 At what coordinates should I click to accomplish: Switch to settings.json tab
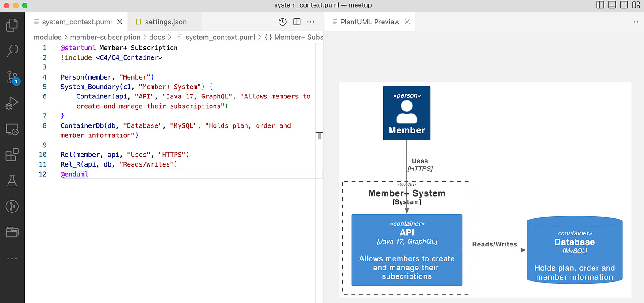[x=165, y=22]
